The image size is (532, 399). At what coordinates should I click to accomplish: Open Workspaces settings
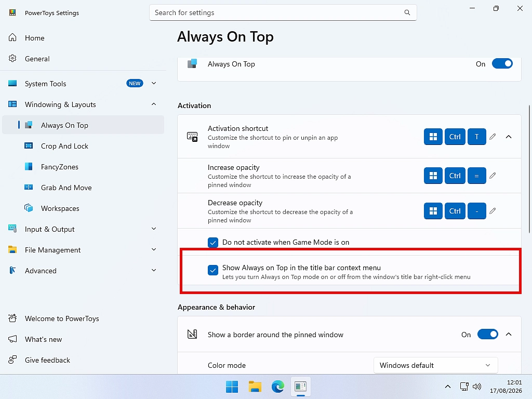click(x=83, y=208)
